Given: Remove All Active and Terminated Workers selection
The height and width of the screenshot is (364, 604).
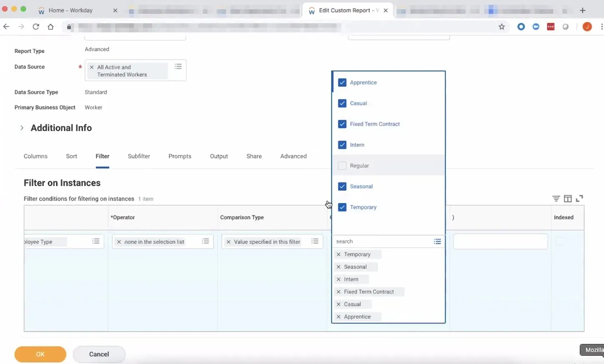Looking at the screenshot, I should [92, 67].
